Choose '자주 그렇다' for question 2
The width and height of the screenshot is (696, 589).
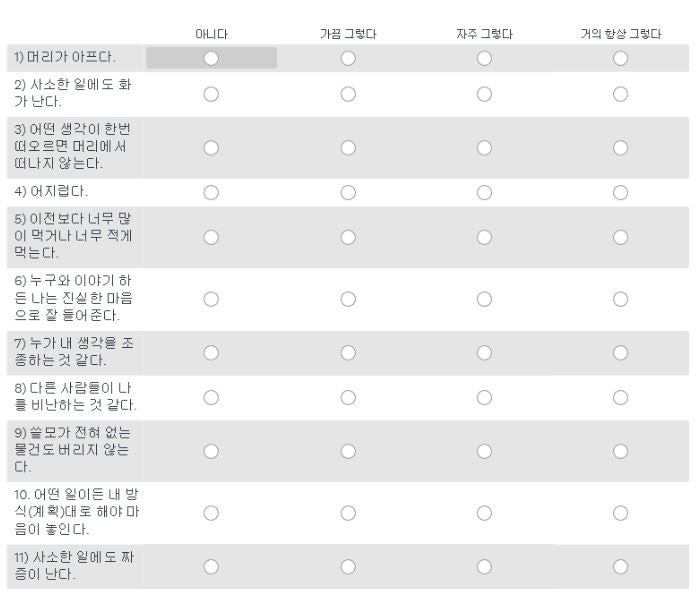(x=484, y=94)
